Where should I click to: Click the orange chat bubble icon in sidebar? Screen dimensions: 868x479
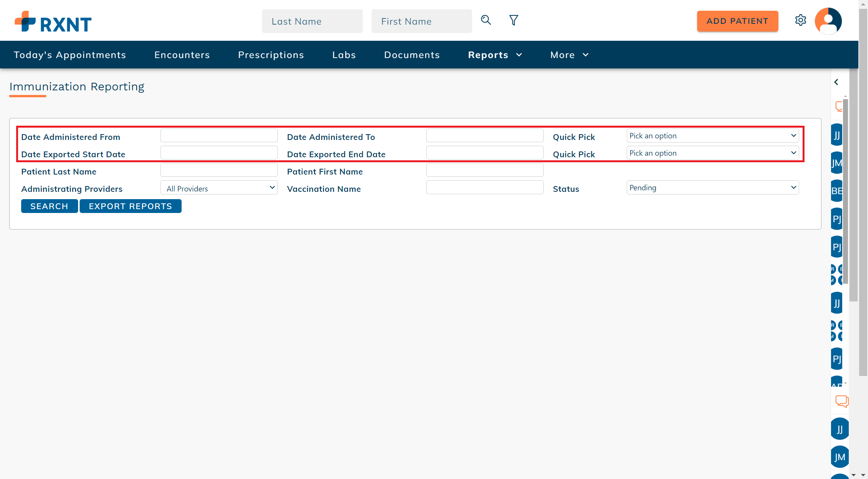pyautogui.click(x=841, y=401)
